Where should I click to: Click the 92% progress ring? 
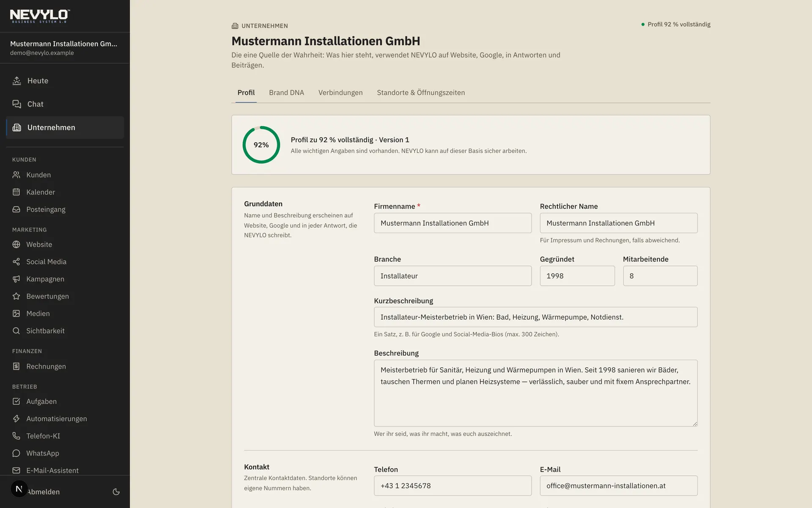point(261,145)
